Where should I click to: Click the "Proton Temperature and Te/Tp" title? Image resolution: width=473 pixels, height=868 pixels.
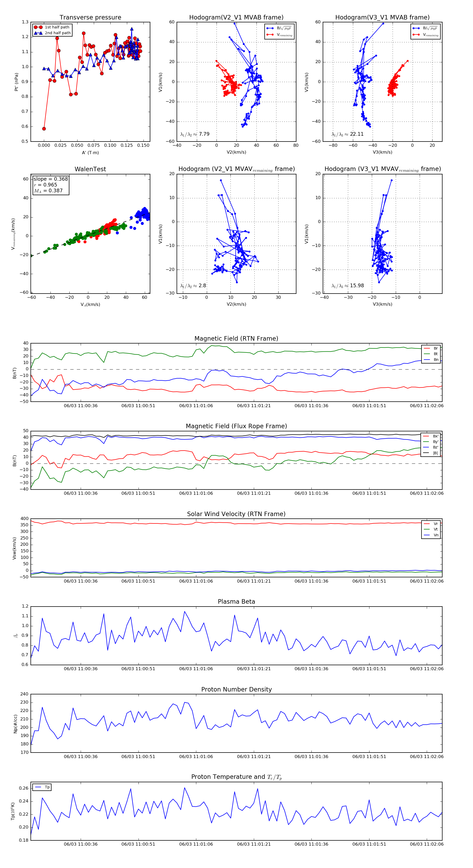coord(236,777)
